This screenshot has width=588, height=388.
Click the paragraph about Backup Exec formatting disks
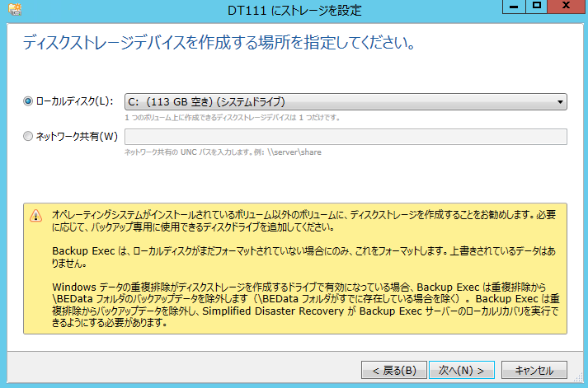point(303,257)
